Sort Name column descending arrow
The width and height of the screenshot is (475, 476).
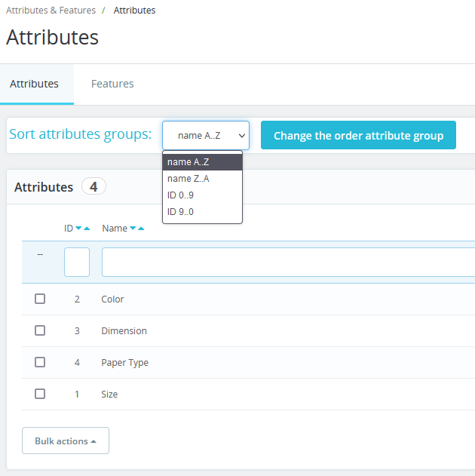point(133,229)
